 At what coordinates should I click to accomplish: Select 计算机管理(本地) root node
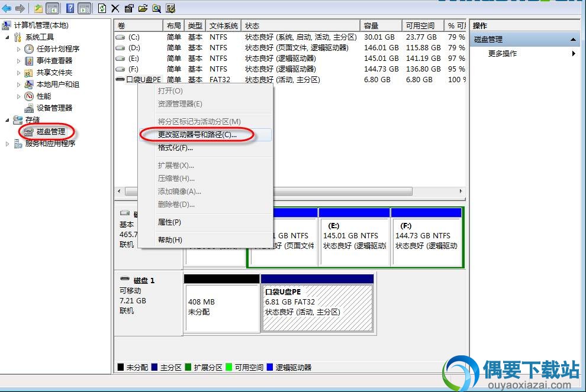coord(41,25)
